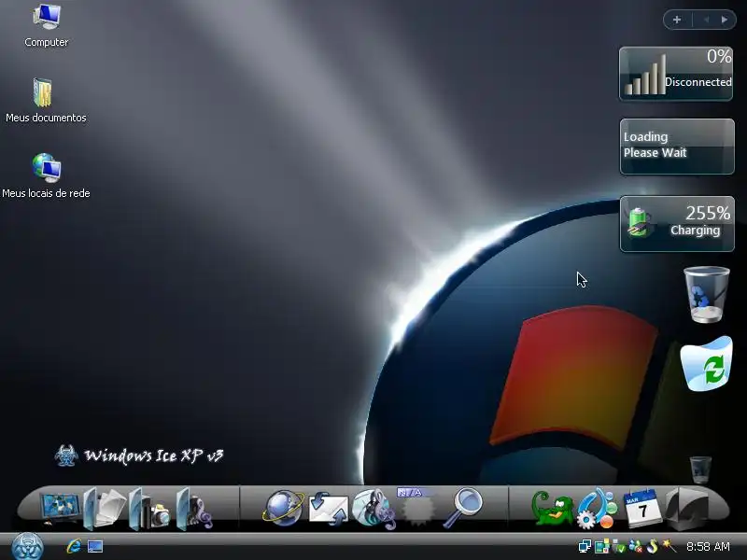747x560 pixels.
Task: Open the MAR 7 calendar dock icon
Action: tap(641, 508)
